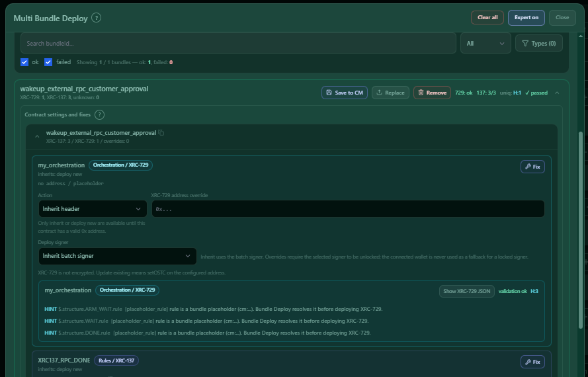This screenshot has height=377, width=588.
Task: Click the XRC137_RPC_DONE contract name
Action: 64,360
